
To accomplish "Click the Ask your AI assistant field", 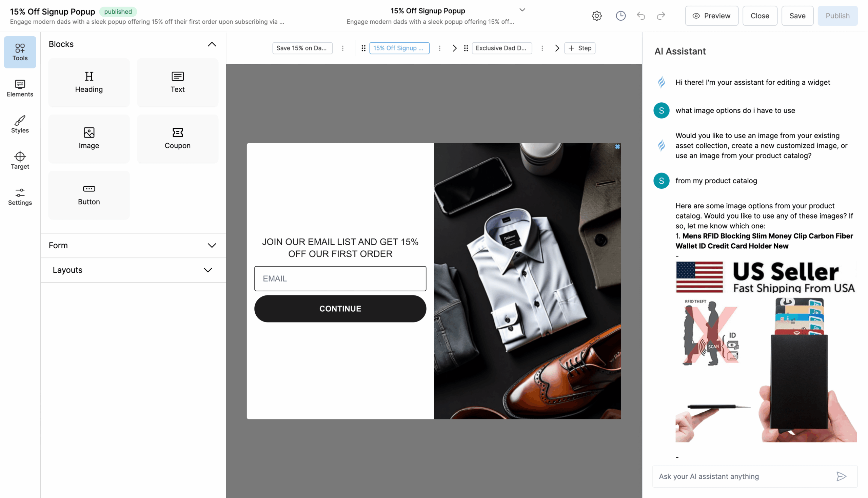I will pyautogui.click(x=736, y=476).
